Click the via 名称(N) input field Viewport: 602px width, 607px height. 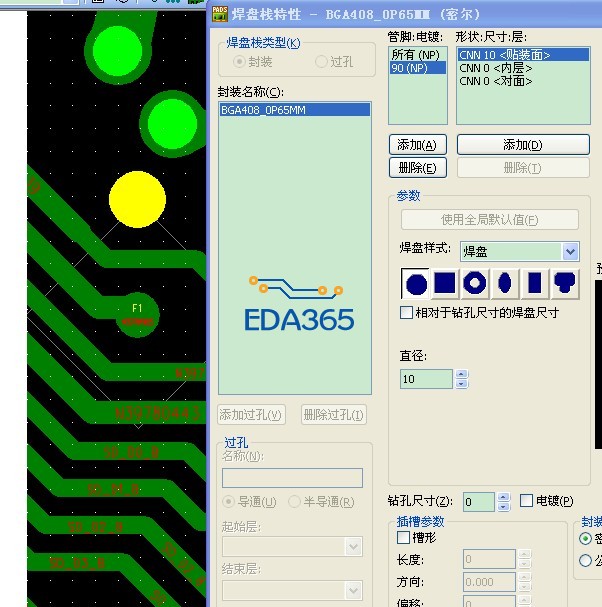pyautogui.click(x=292, y=478)
